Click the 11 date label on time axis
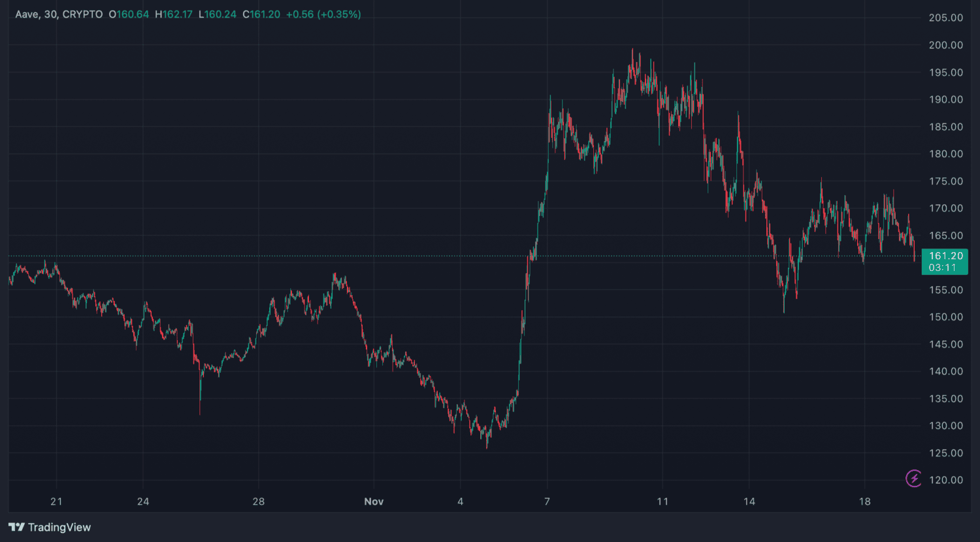Viewport: 980px width, 542px height. point(662,502)
